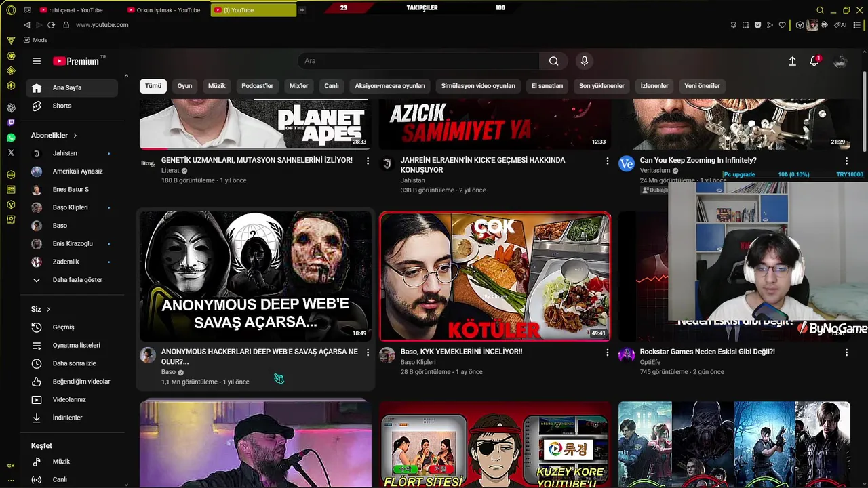Click the snapshot capture icon in address bar
The width and height of the screenshot is (868, 488).
746,25
